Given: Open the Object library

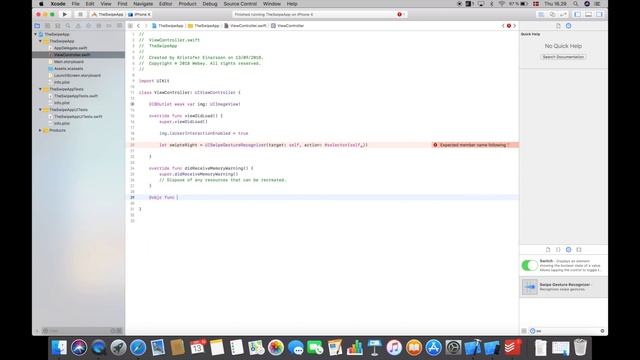Looking at the screenshot, I should (569, 249).
